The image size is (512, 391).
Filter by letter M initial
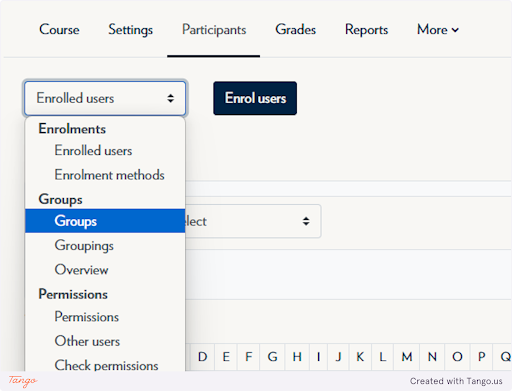point(407,357)
